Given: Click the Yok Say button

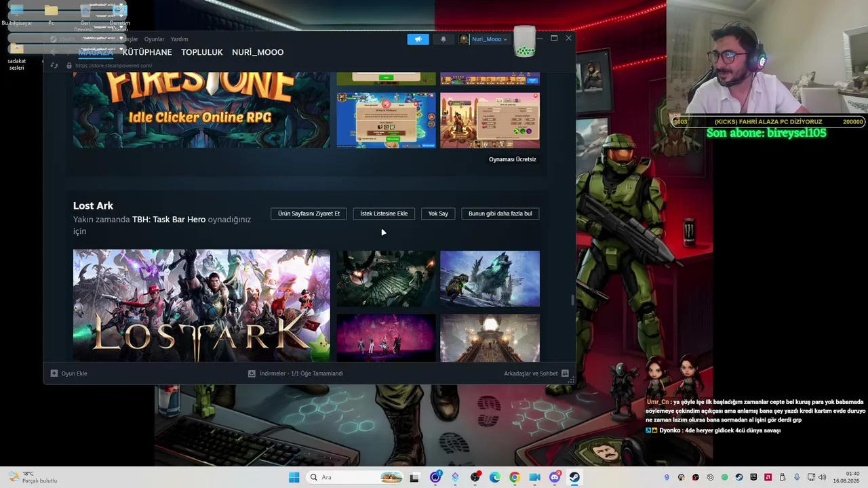Looking at the screenshot, I should point(438,213).
